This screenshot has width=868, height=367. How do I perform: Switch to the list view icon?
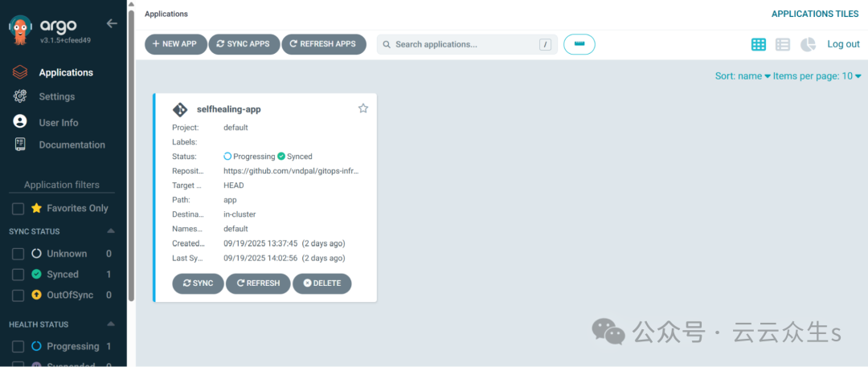(x=783, y=45)
